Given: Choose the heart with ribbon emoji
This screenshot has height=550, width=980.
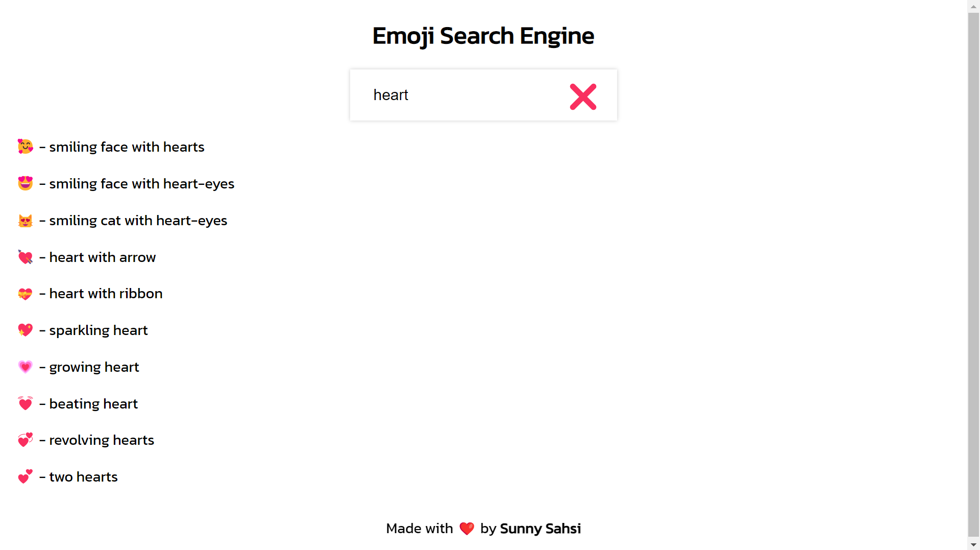Looking at the screenshot, I should pyautogui.click(x=25, y=294).
